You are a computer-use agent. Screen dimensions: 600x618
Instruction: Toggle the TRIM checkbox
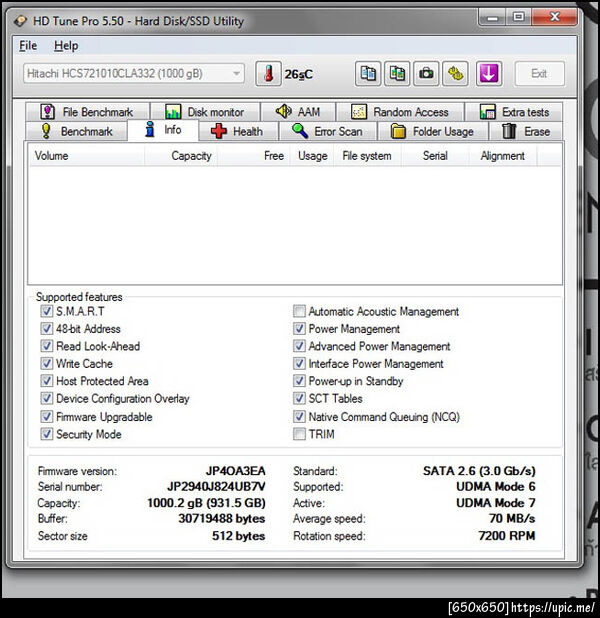click(299, 434)
